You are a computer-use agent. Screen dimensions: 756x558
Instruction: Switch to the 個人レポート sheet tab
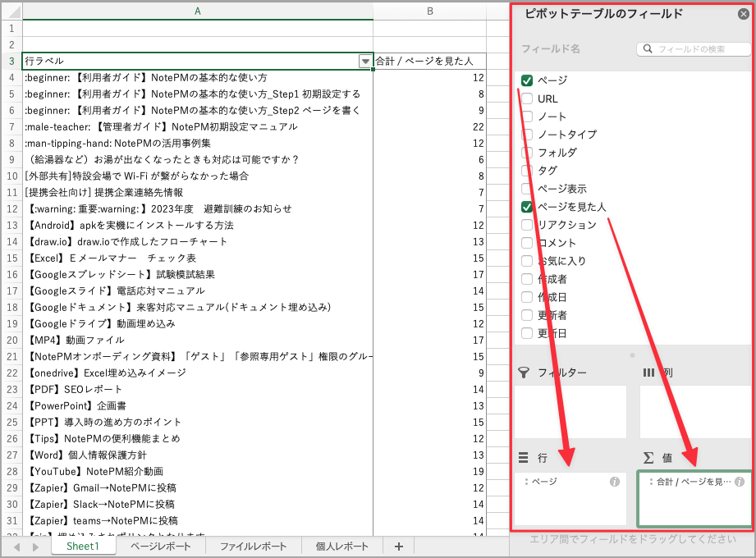click(341, 547)
